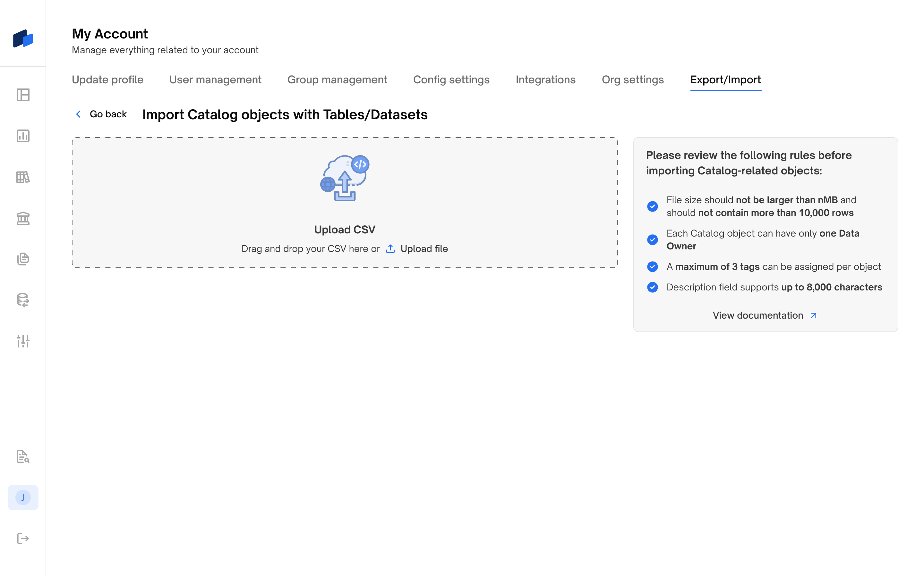Viewport: 924px width, 577px height.
Task: Click the user avatar J
Action: click(x=23, y=497)
